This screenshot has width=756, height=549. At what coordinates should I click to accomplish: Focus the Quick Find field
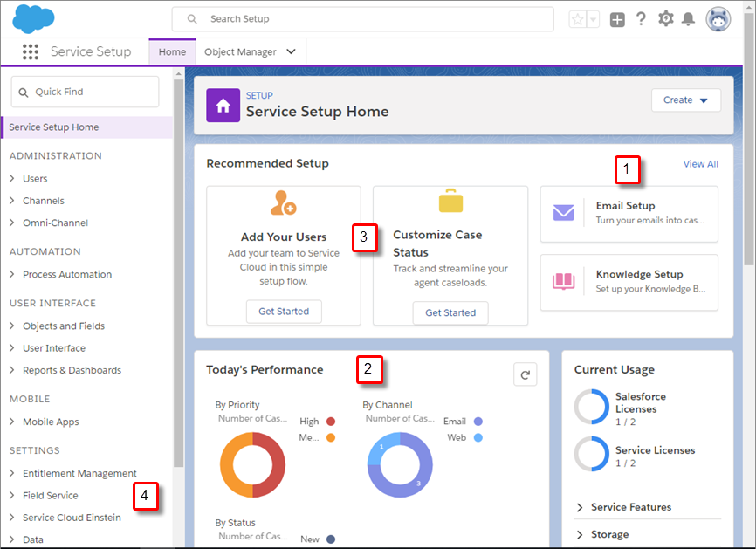(x=86, y=92)
